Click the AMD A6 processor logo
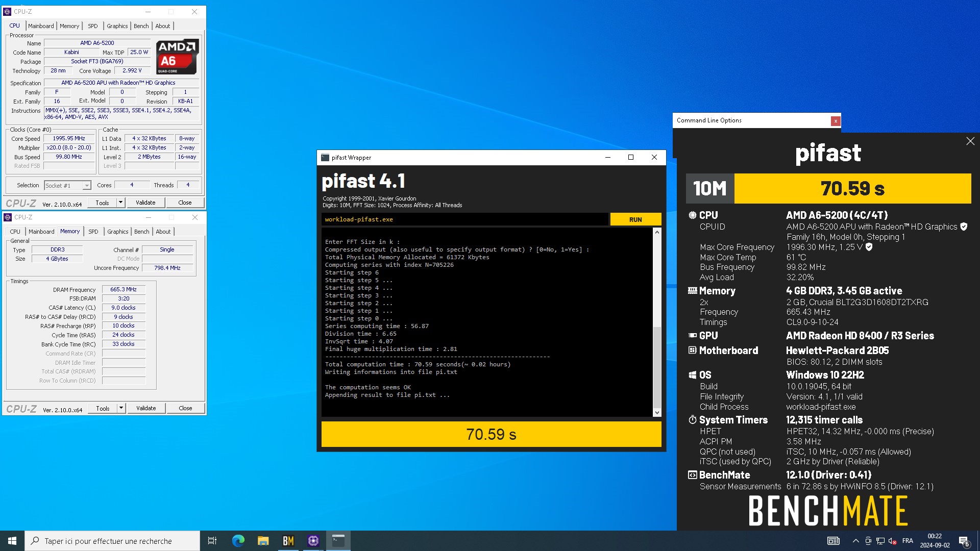Screen dimensions: 980x551 (177, 57)
